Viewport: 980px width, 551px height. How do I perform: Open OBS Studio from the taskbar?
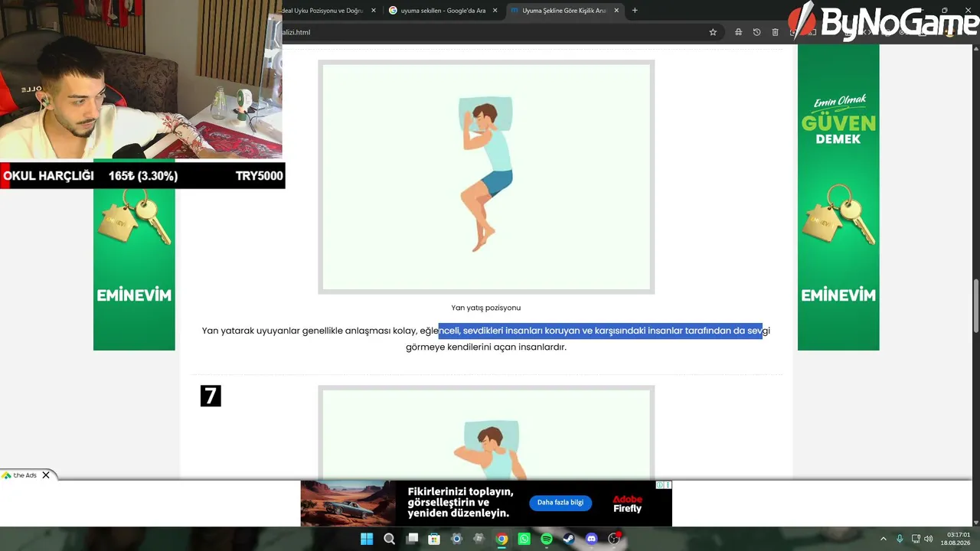pos(614,539)
